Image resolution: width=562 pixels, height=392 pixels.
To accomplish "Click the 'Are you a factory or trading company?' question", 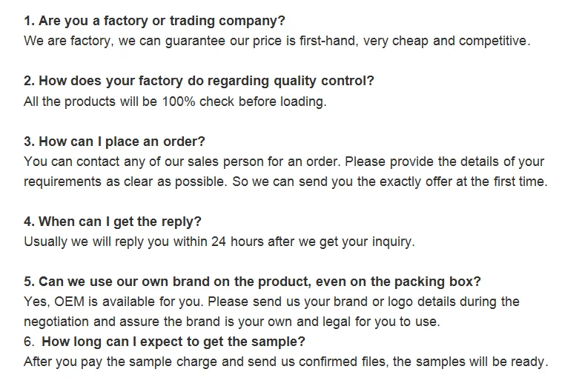I will [154, 21].
